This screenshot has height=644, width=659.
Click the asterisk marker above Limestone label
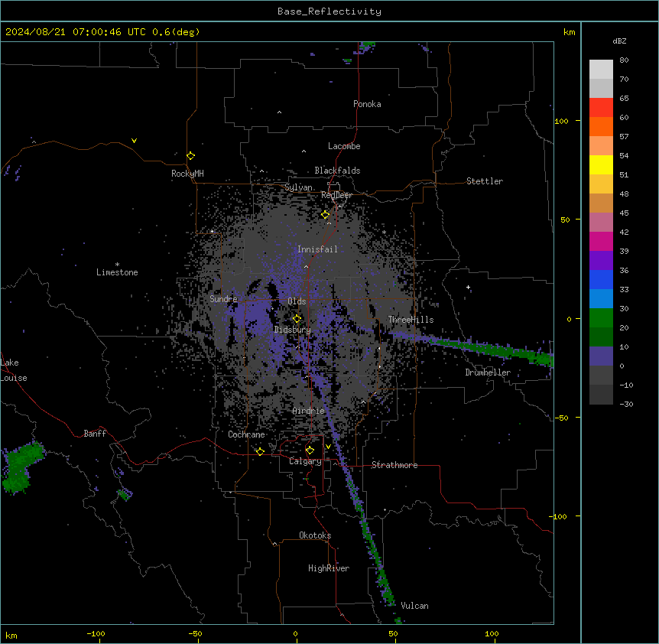pos(117,265)
